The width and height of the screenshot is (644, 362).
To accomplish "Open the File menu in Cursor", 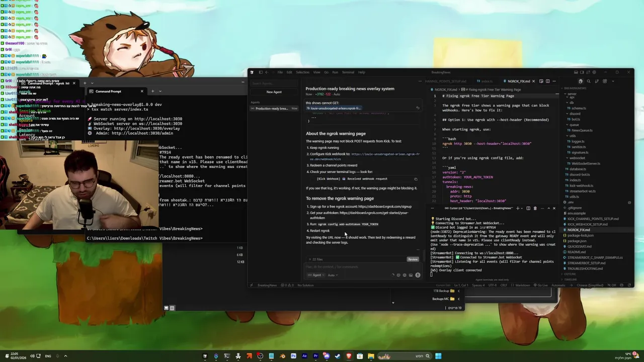I will point(280,72).
